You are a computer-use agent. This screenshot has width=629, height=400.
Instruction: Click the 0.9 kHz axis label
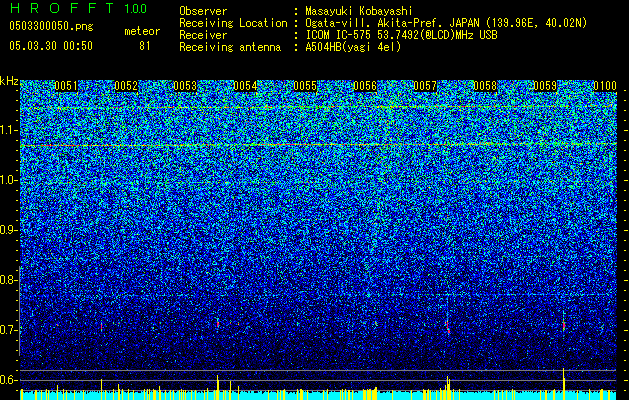click(x=9, y=230)
